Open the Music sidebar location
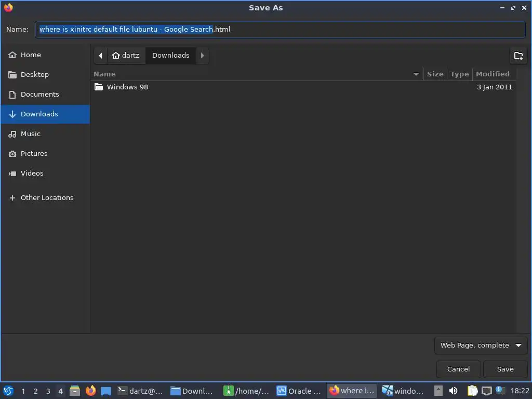The image size is (532, 399). coord(46,134)
